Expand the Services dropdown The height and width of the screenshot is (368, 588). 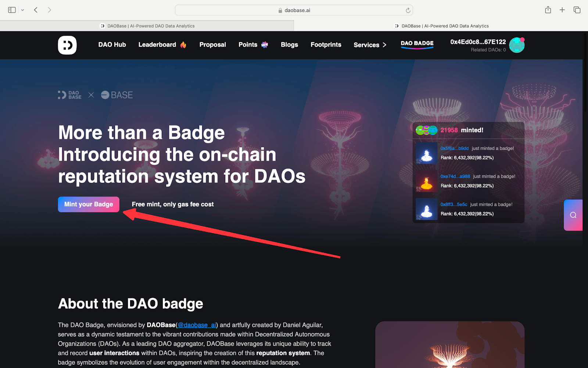tap(370, 45)
